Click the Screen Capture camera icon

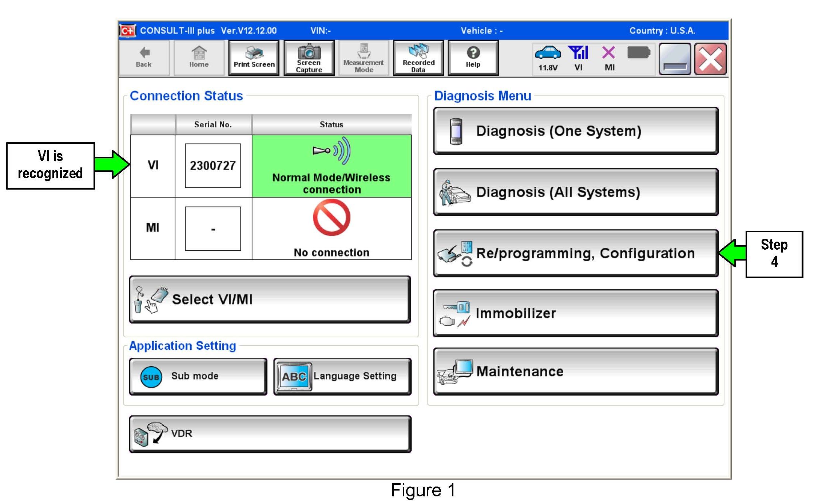point(309,52)
